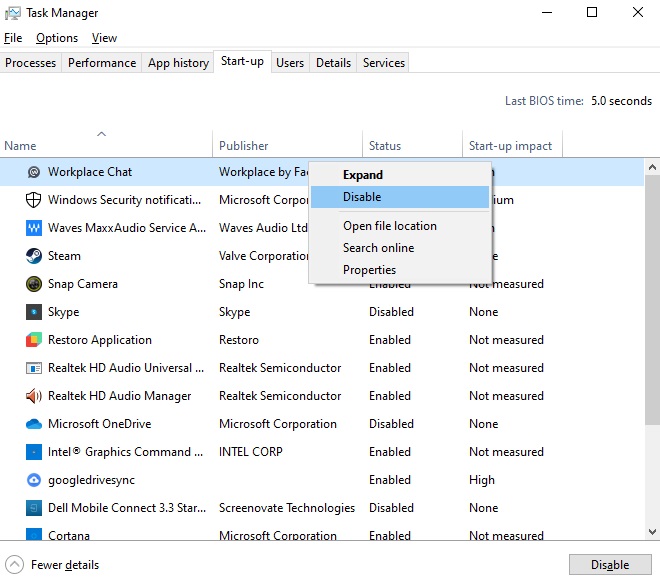This screenshot has width=660, height=588.
Task: Select the Cortana row name
Action: point(69,535)
